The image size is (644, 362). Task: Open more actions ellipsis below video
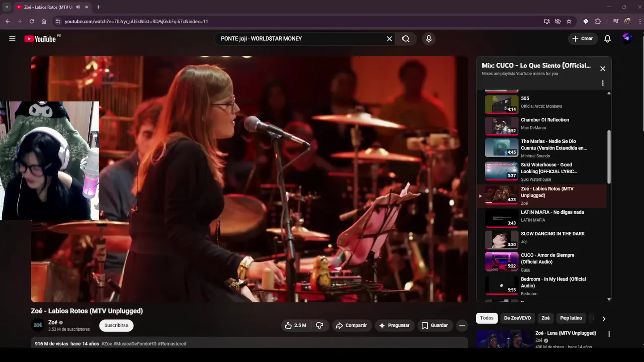click(x=462, y=325)
